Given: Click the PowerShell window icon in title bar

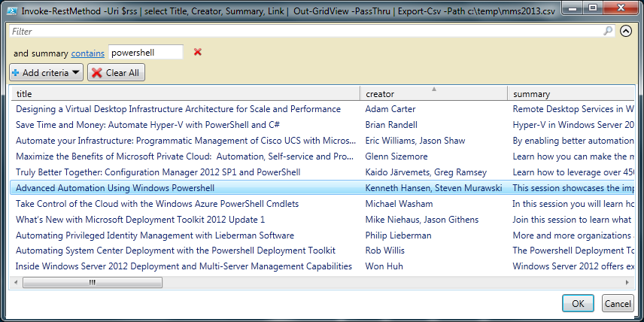Looking at the screenshot, I should click(x=11, y=10).
